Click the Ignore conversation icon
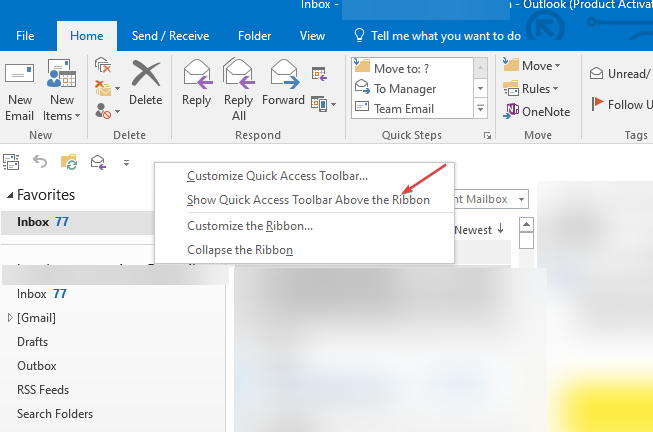Viewport: 653px width, 432px height. 103,65
